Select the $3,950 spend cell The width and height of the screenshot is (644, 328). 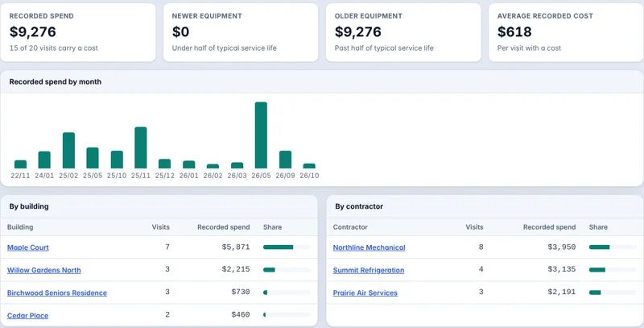coord(562,247)
